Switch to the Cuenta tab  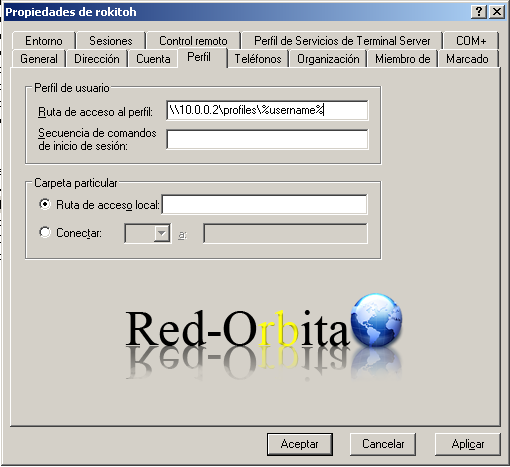point(153,59)
